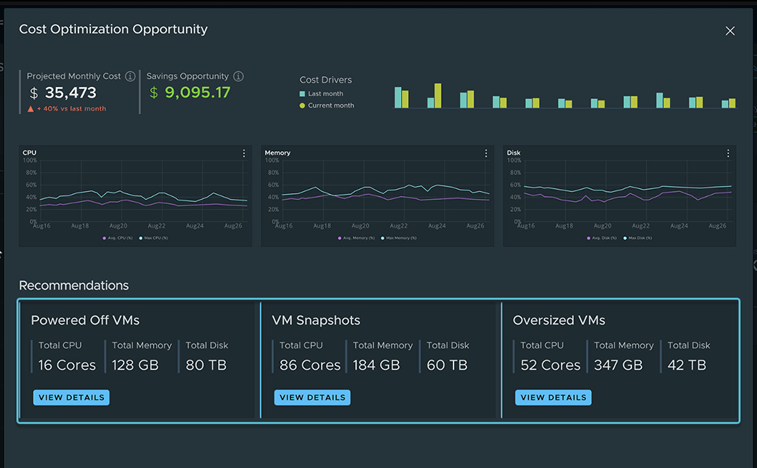Screen dimensions: 757x468
Task: Click first bar pair in Cost Drivers chart
Action: click(x=401, y=97)
